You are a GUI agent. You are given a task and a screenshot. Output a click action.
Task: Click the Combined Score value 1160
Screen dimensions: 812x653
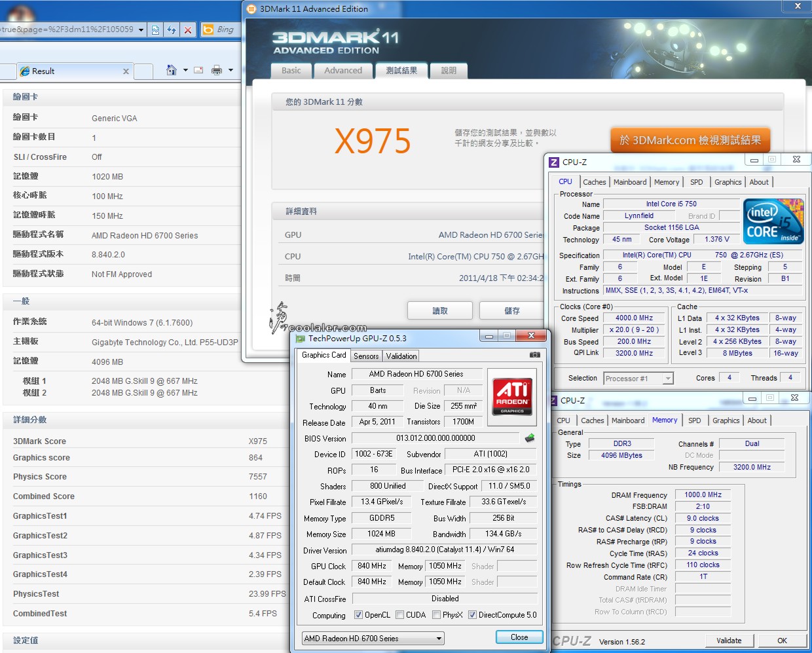pos(258,496)
